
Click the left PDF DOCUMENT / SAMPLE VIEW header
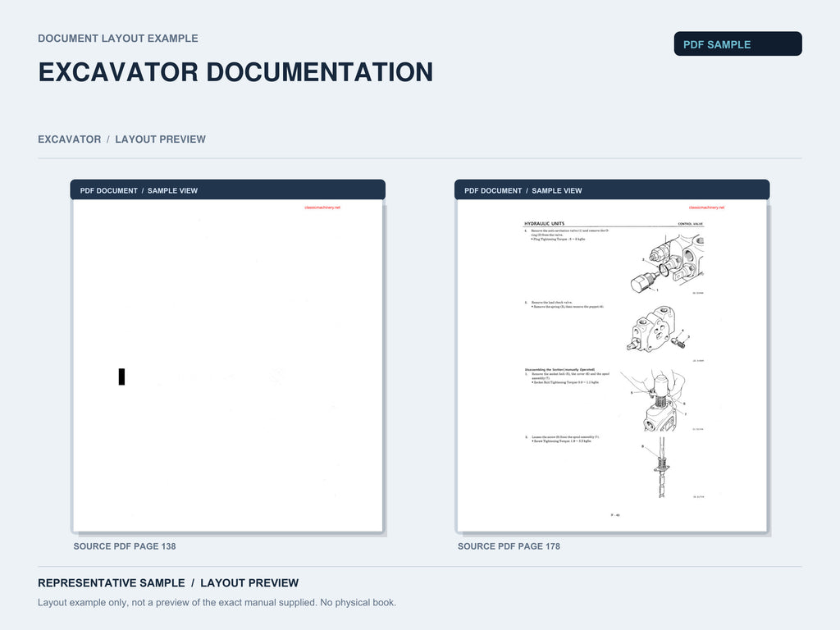228,190
